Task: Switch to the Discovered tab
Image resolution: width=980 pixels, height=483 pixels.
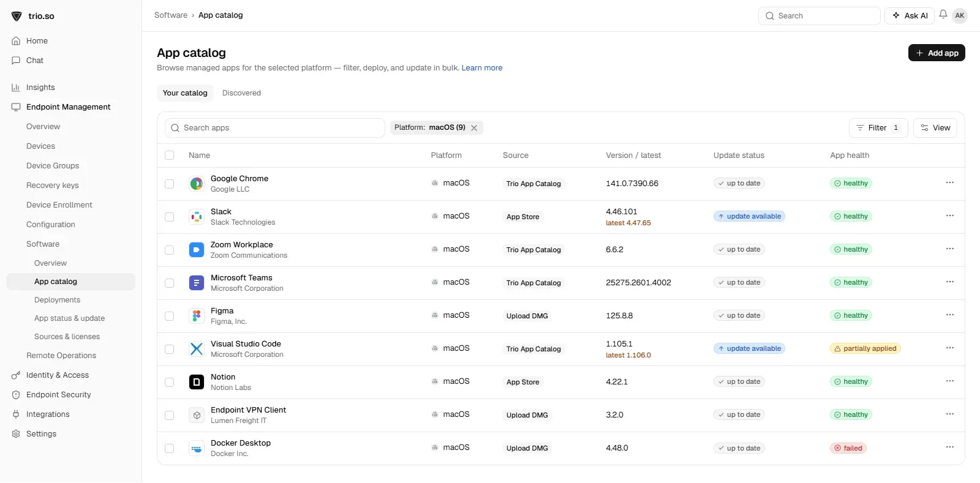Action: [241, 93]
